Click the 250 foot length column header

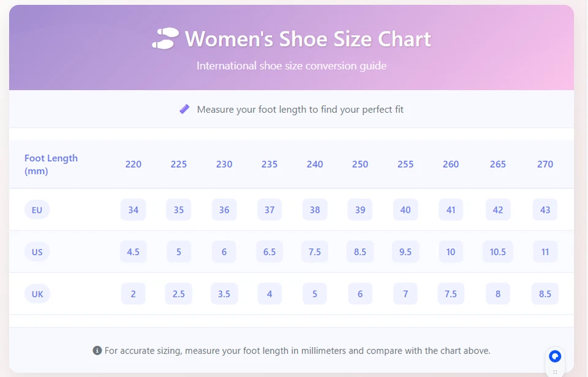(x=360, y=164)
